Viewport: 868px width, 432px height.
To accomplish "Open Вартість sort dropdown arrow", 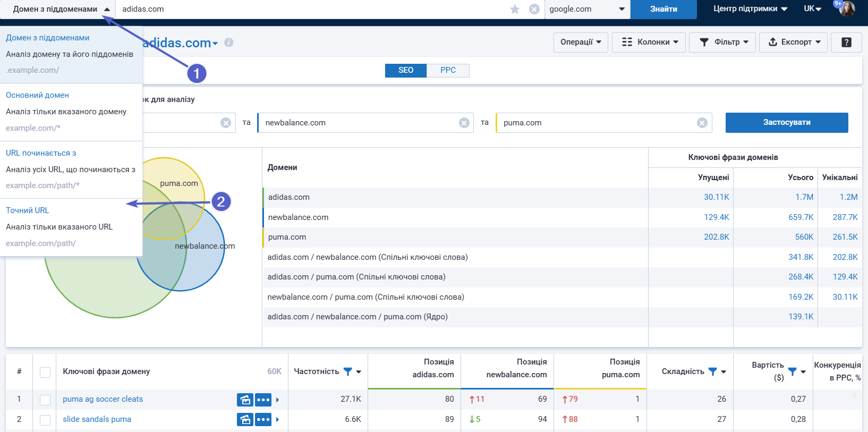I will coord(803,372).
